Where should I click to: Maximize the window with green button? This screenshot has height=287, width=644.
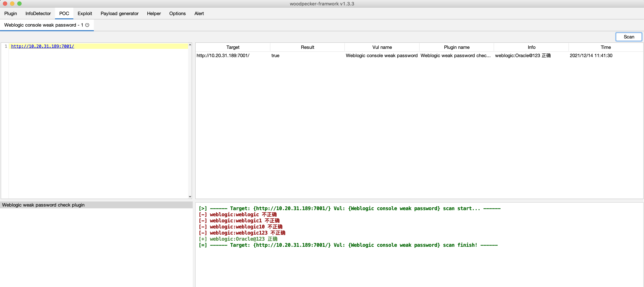[19, 4]
